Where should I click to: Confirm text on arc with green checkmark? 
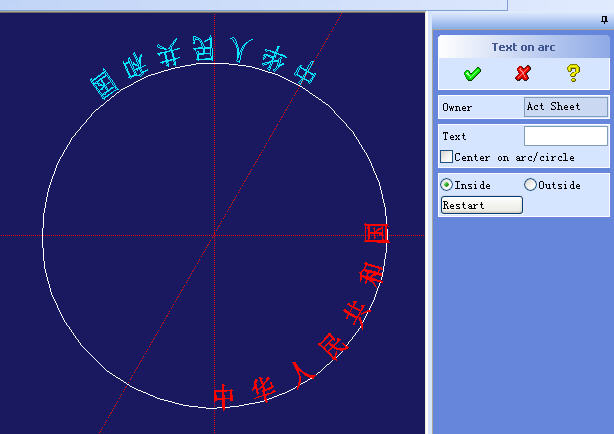coord(472,73)
